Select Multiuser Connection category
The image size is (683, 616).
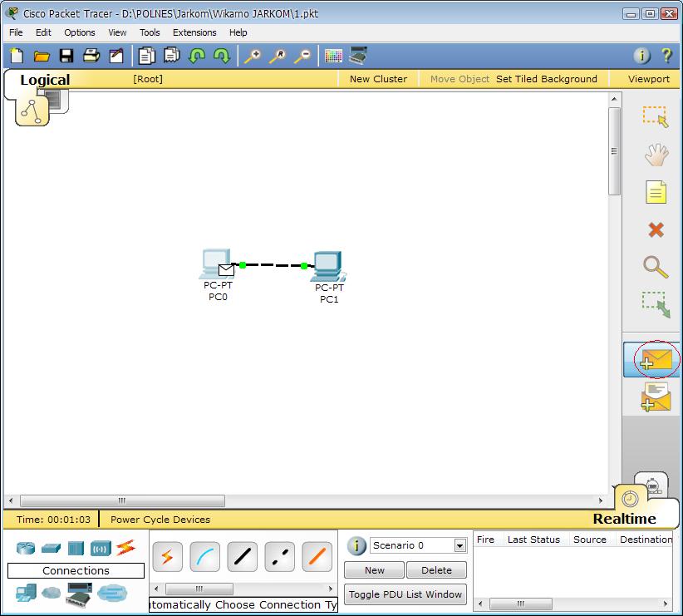click(112, 593)
